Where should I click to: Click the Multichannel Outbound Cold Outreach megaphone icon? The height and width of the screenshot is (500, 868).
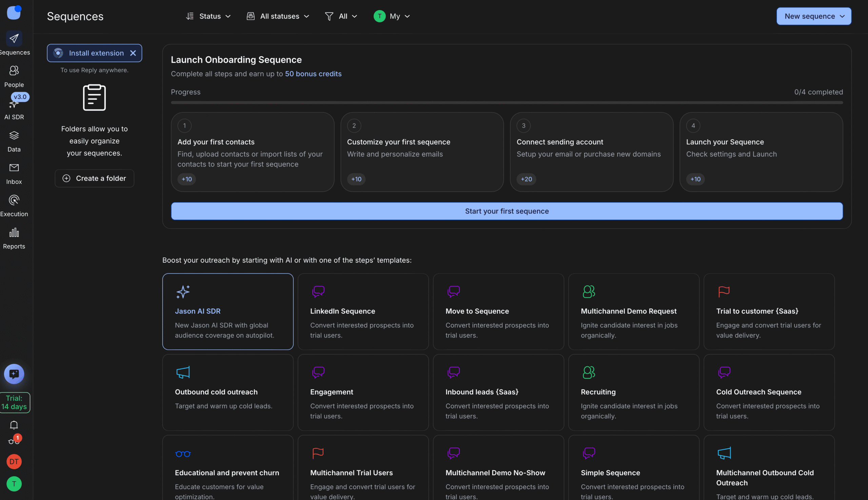[724, 453]
